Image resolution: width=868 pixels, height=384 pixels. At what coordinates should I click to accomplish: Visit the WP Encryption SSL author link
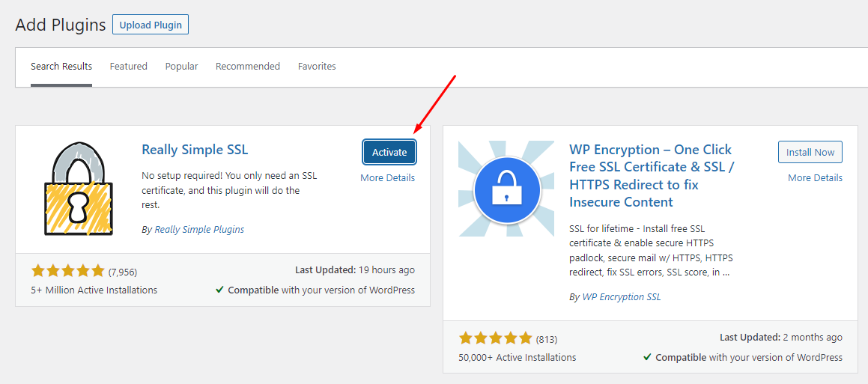tap(622, 296)
